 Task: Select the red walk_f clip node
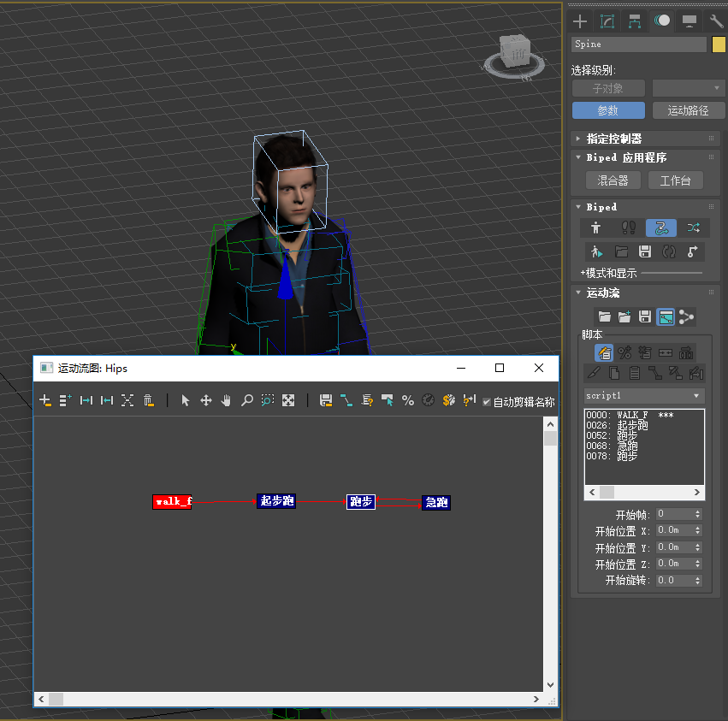tap(172, 501)
